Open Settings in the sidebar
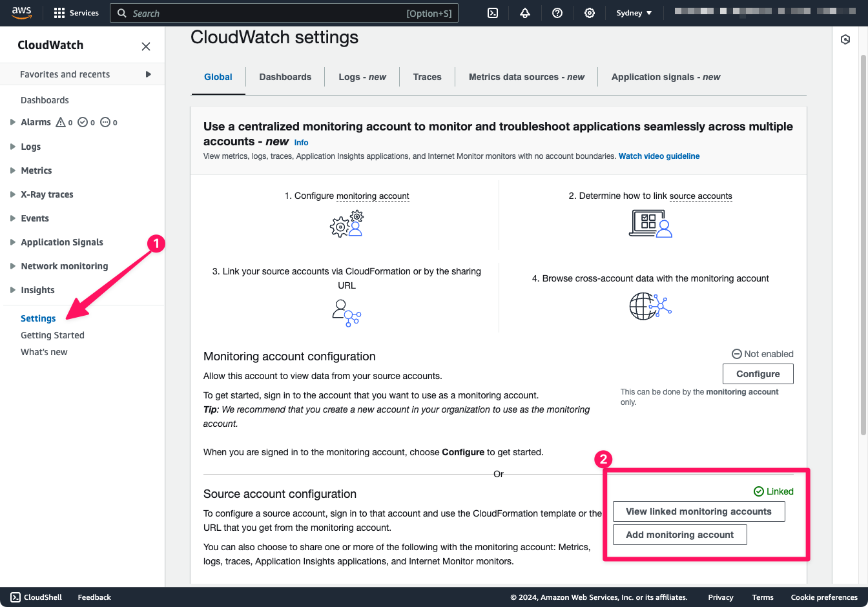Image resolution: width=868 pixels, height=607 pixels. pos(38,318)
